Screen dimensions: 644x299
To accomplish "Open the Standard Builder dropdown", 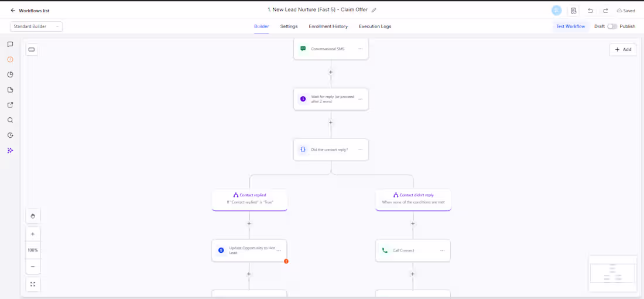I will (x=36, y=26).
